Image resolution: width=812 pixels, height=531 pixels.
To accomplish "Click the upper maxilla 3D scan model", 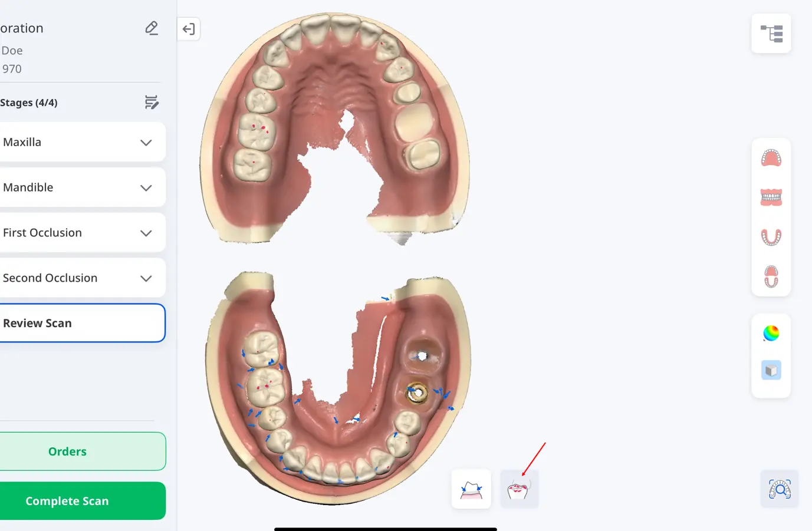I will tap(334, 128).
